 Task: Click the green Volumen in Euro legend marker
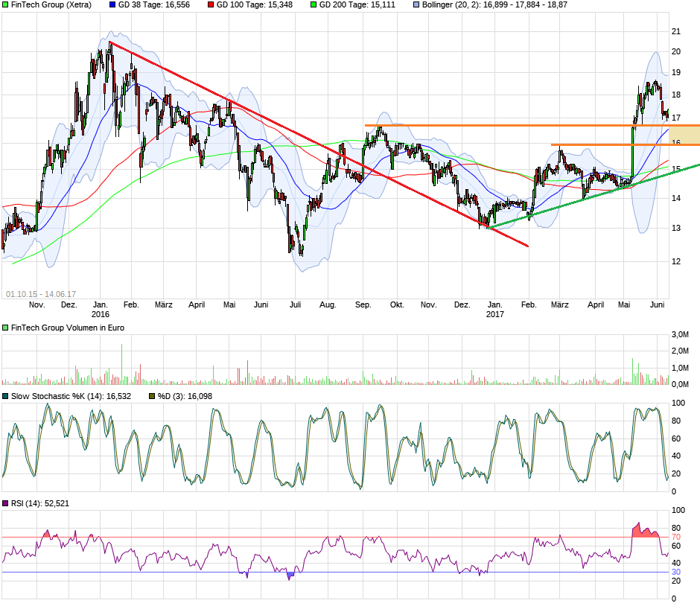6,328
